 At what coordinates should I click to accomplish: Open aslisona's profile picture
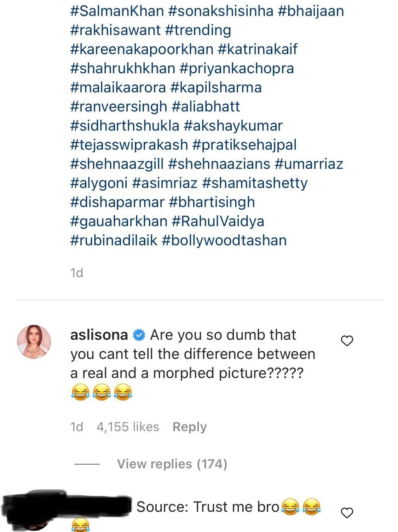[x=34, y=342]
